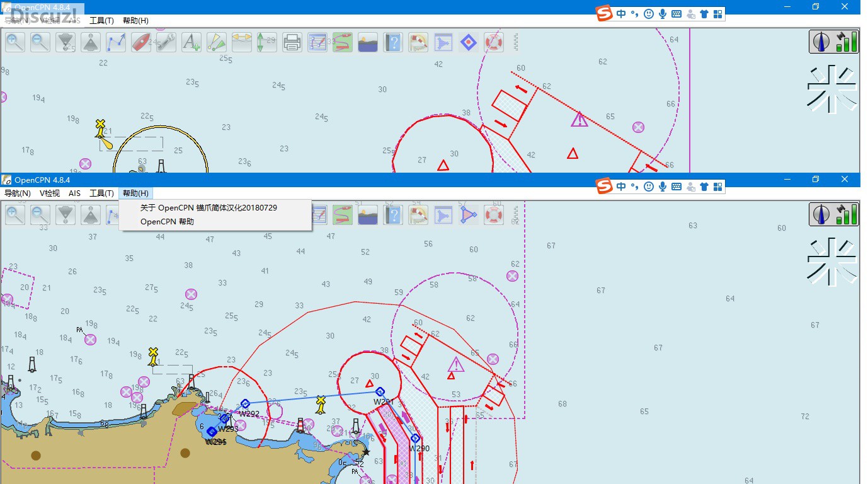Change color scheme icon in top window
Image resolution: width=868 pixels, height=484 pixels.
click(x=368, y=42)
